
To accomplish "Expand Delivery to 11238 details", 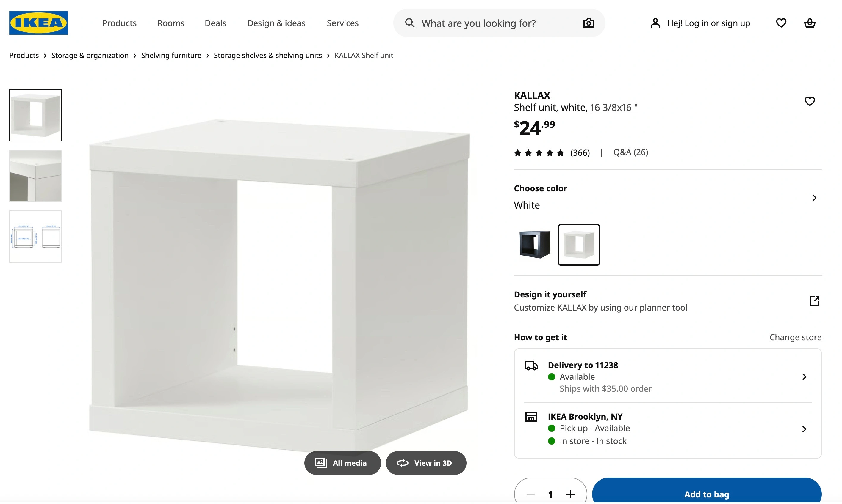I will click(x=804, y=377).
